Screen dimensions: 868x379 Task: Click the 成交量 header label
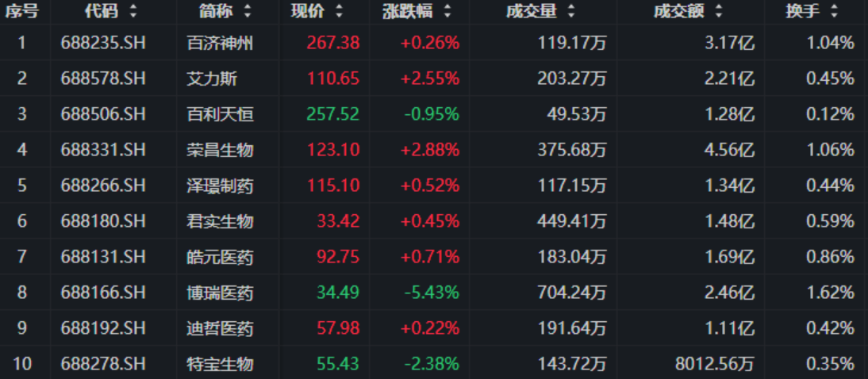(x=532, y=11)
